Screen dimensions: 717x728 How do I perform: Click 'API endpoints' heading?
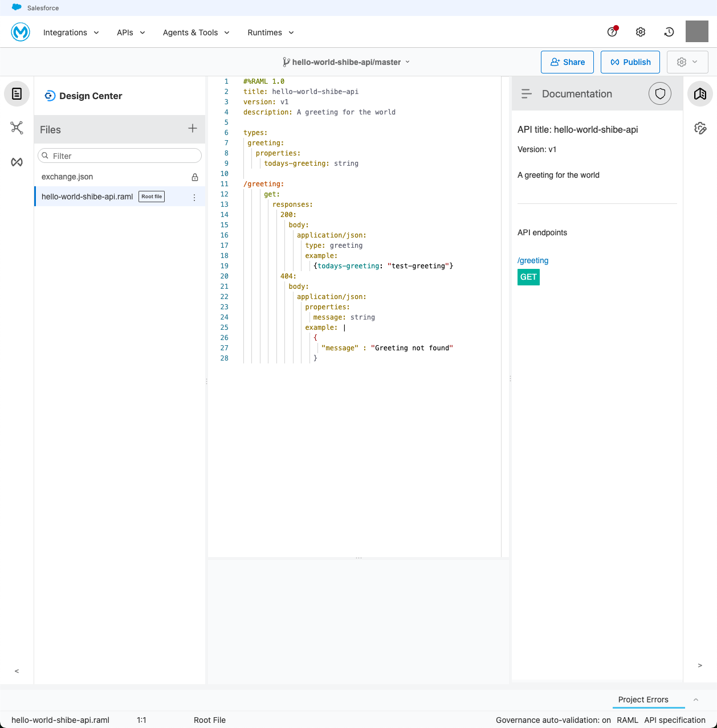pos(543,232)
